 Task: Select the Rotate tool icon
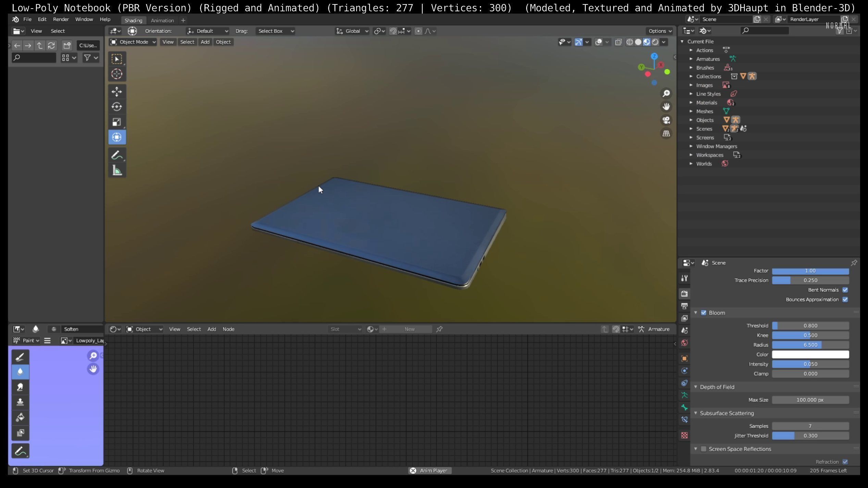[117, 107]
